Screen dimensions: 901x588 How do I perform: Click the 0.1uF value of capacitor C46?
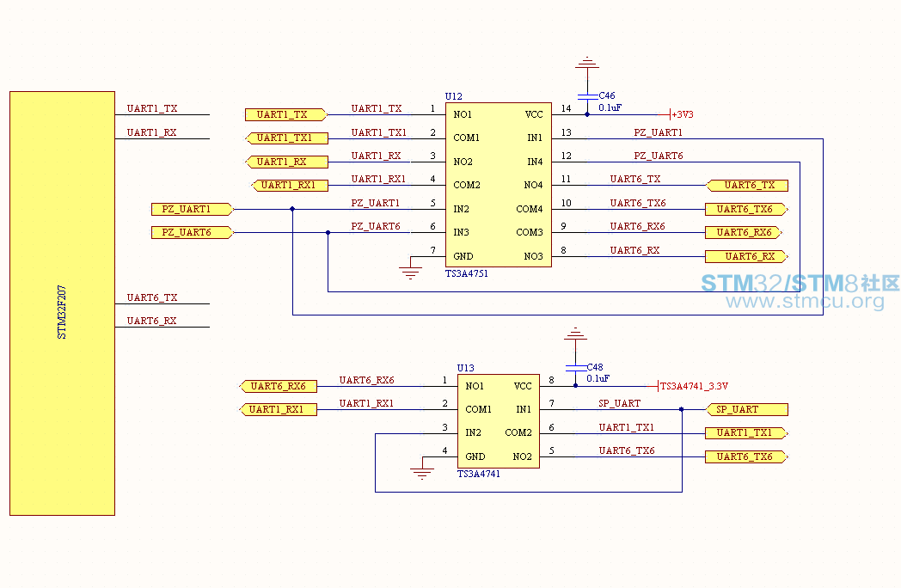tap(610, 107)
